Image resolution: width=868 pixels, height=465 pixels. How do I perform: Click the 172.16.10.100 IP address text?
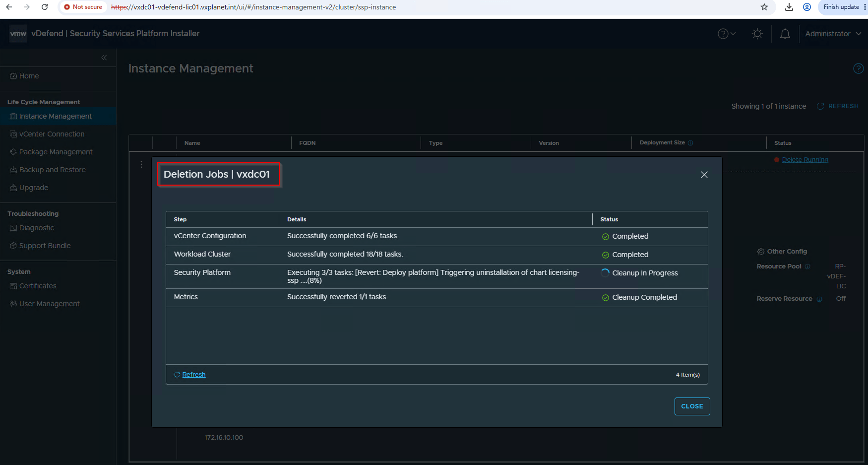pyautogui.click(x=224, y=438)
